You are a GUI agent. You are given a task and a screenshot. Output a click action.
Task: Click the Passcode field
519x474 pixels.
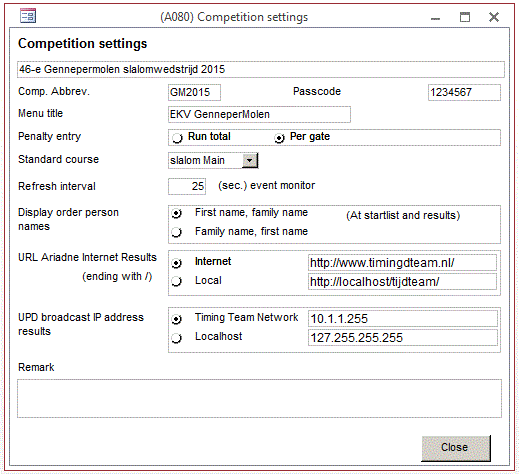pos(464,92)
